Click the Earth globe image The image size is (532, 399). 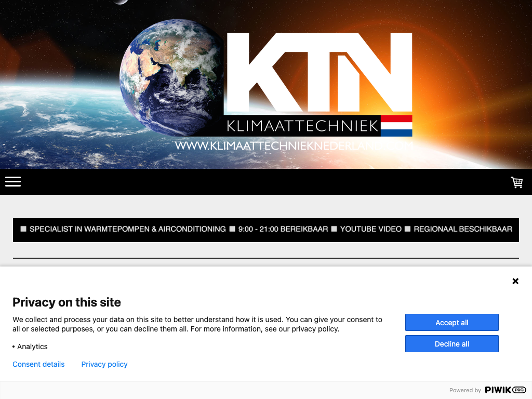tap(172, 77)
